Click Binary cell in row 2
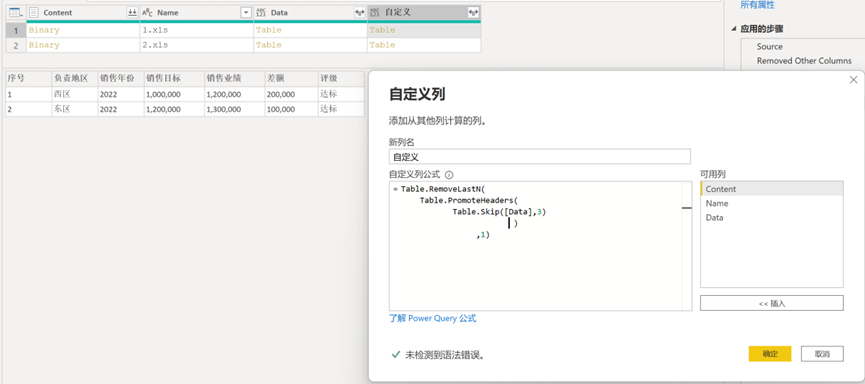The height and width of the screenshot is (384, 865). click(83, 45)
